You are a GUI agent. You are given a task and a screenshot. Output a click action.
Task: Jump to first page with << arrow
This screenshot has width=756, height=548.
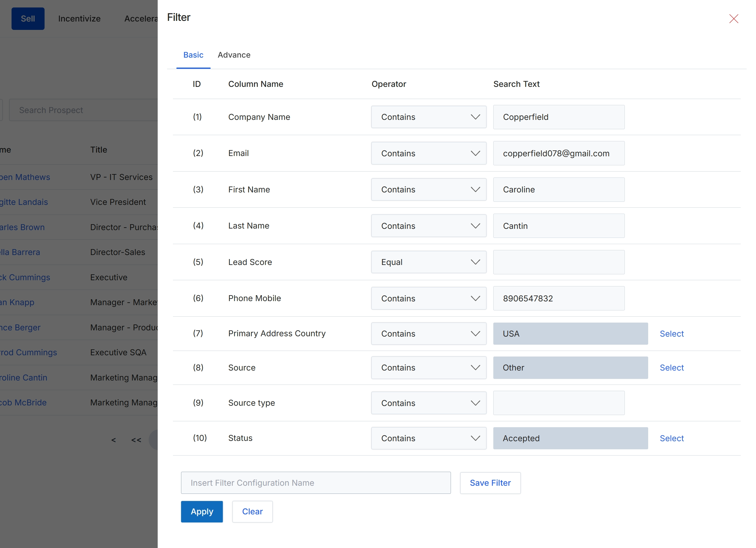pos(136,440)
